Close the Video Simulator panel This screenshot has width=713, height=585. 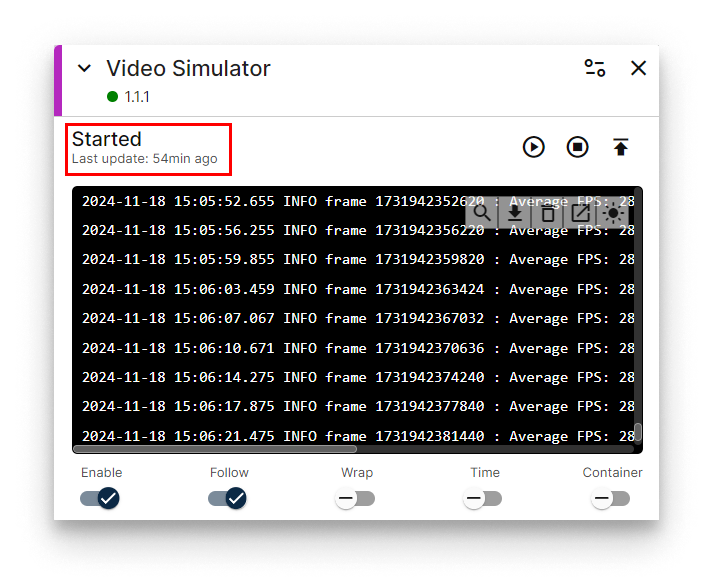tap(638, 68)
